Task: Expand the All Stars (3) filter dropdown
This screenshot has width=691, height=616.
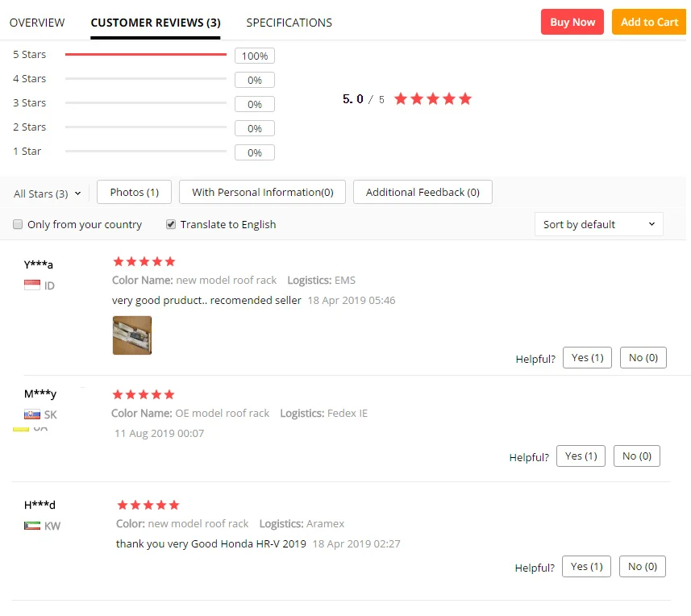Action: point(47,194)
